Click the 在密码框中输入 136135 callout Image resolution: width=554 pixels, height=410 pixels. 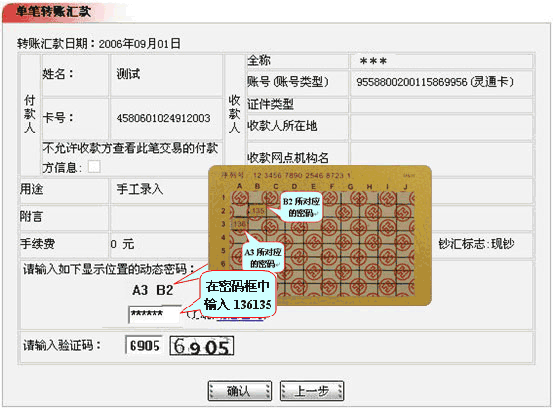(x=238, y=295)
